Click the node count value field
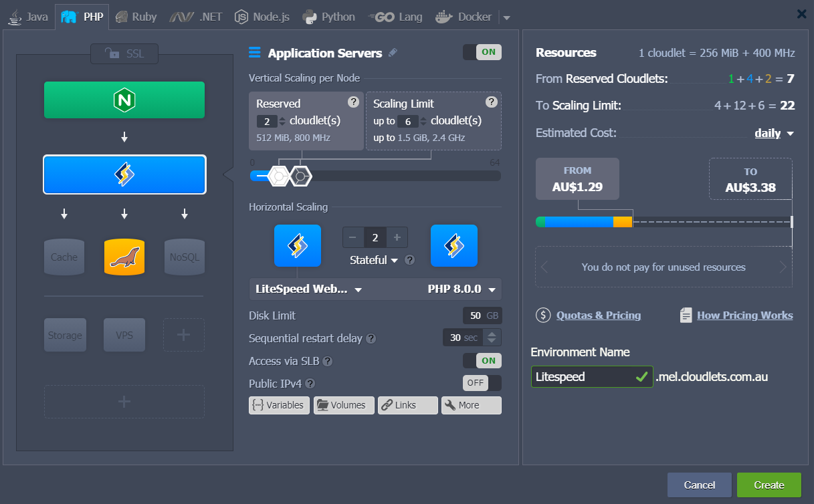814x504 pixels. click(x=375, y=237)
